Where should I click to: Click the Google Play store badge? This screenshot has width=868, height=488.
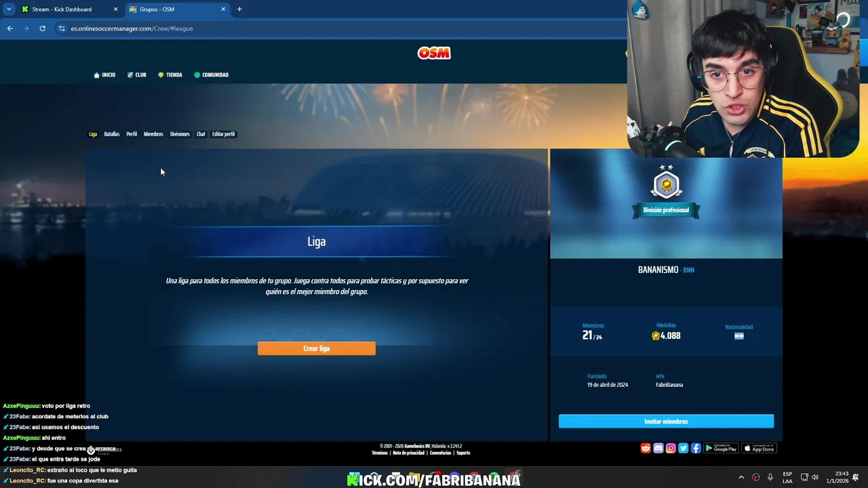click(721, 448)
